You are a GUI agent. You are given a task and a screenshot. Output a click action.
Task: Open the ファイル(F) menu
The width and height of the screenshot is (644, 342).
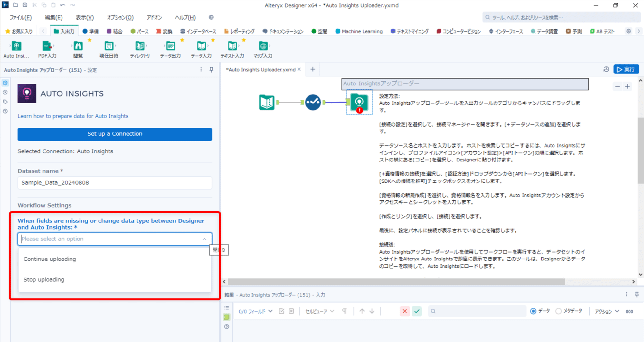(21, 17)
